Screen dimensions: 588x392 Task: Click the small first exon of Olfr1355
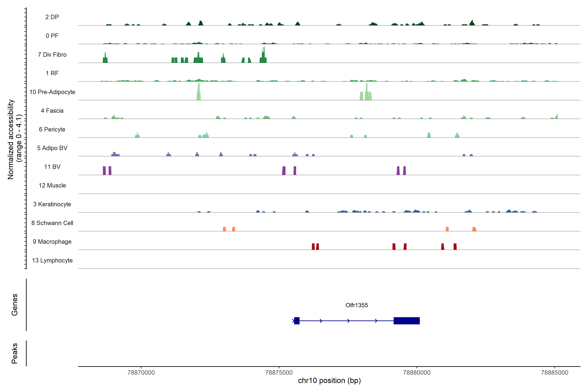click(x=297, y=321)
